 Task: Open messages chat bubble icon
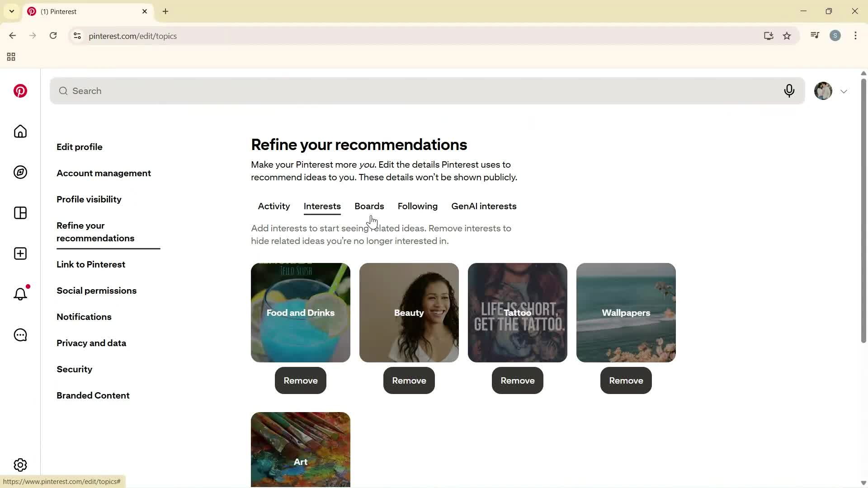click(x=20, y=335)
